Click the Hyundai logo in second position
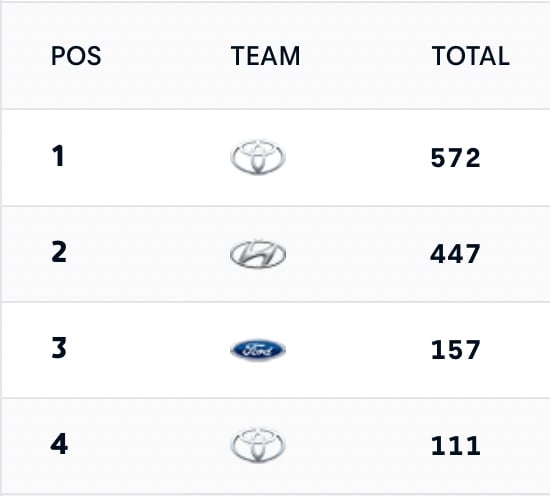Image resolution: width=550 pixels, height=496 pixels. pos(258,254)
